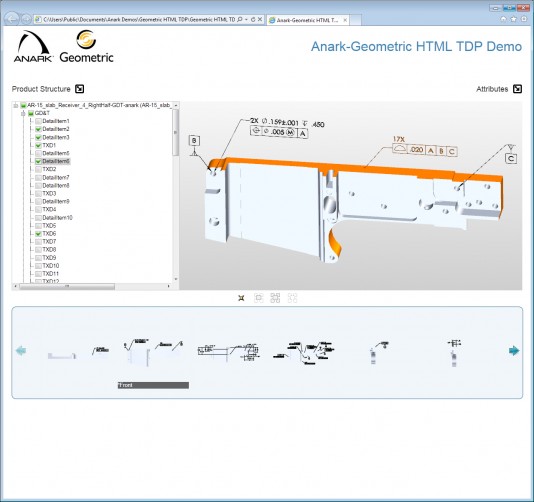Collapse the Product Structure panel arrow icon
The height and width of the screenshot is (502, 534).
coord(79,89)
